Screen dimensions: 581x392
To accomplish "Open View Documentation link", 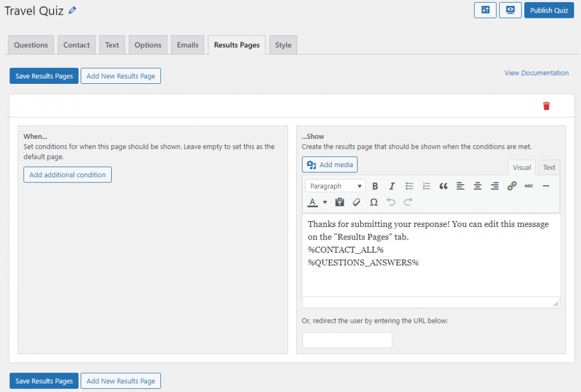I will (x=536, y=72).
